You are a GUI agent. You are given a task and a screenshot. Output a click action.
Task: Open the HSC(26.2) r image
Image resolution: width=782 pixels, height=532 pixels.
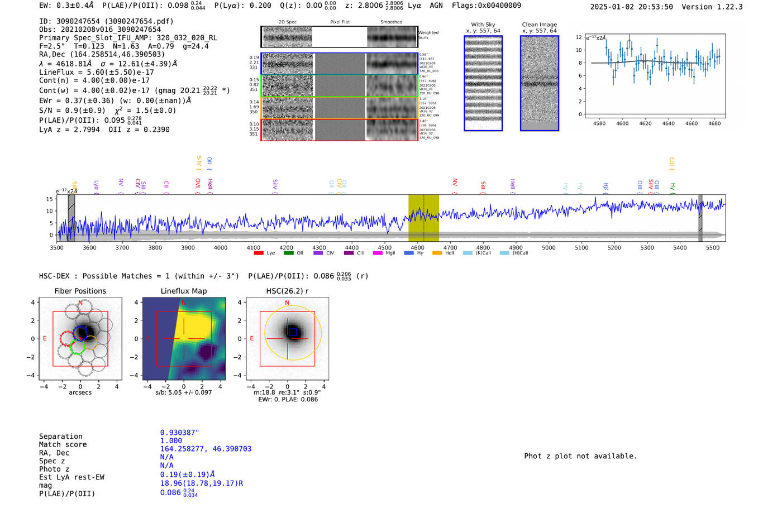287,338
